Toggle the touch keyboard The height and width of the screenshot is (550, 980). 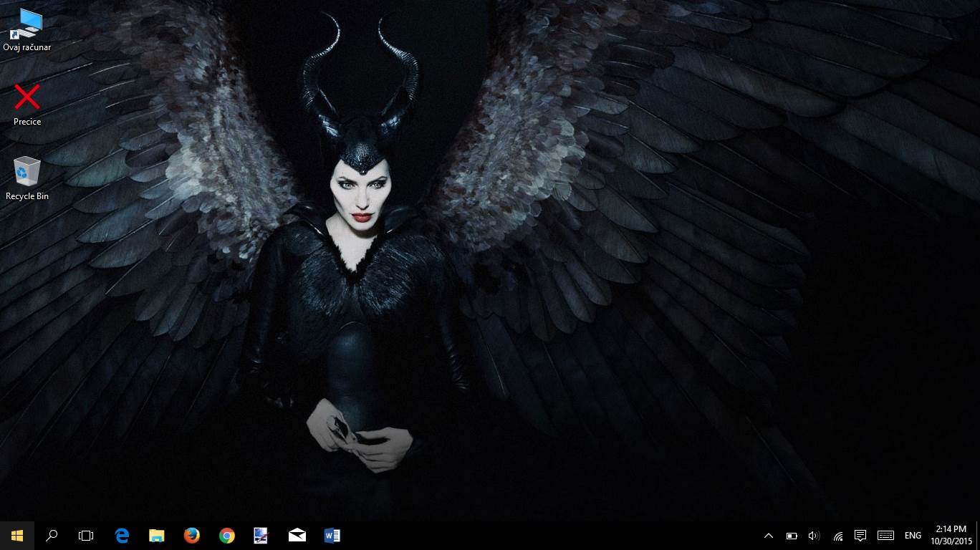pos(885,536)
